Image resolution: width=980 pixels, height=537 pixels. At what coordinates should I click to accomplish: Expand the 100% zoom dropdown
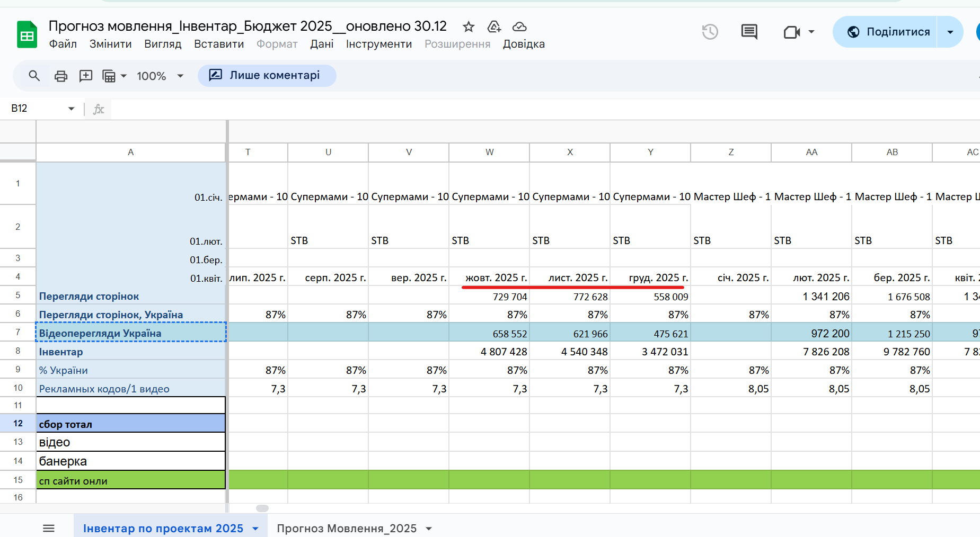tap(160, 76)
